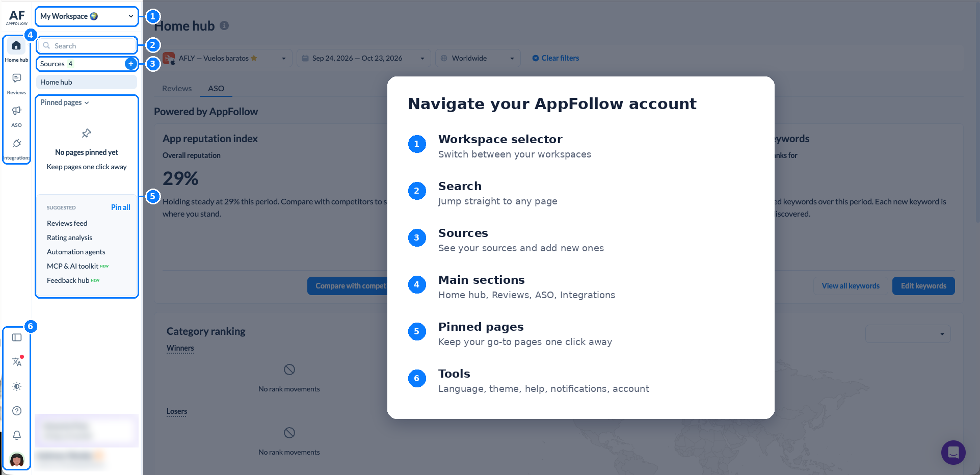Open the Worldwide country dropdown
The image size is (980, 475).
478,58
